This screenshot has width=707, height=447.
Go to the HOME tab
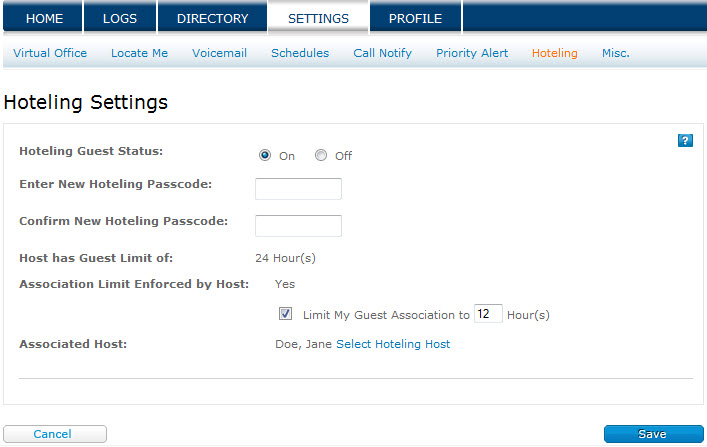point(44,18)
